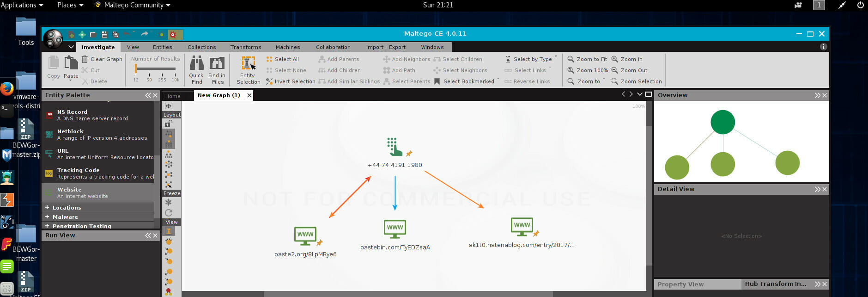The width and height of the screenshot is (868, 297).
Task: Toggle the pin on ak1t0.hatenablog.com entity
Action: [536, 233]
